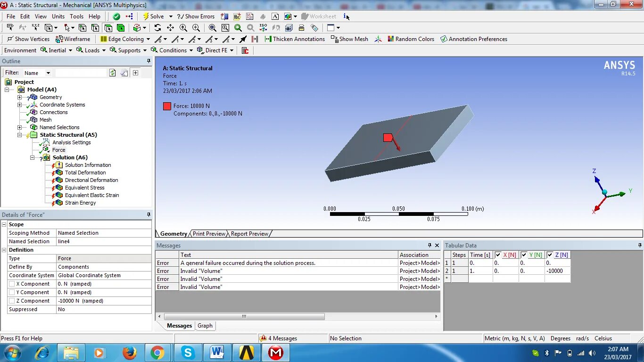Click the ANSYS workbench taskbar icon
This screenshot has height=362, width=644.
click(x=247, y=353)
